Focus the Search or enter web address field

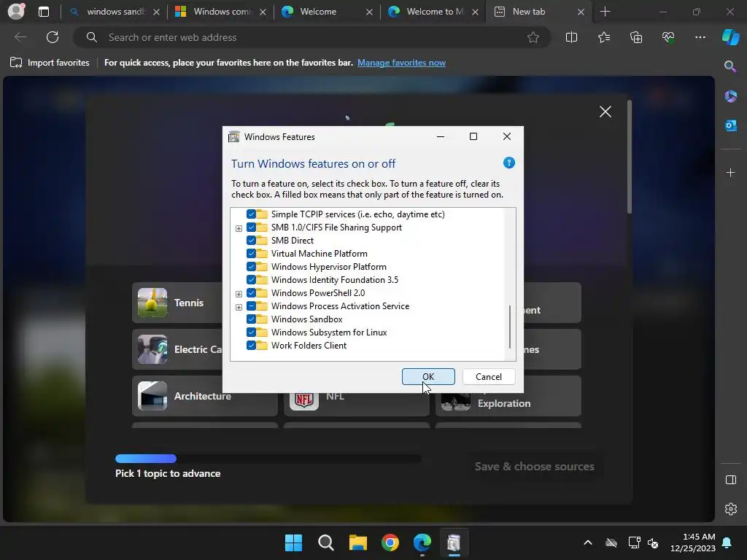point(312,37)
